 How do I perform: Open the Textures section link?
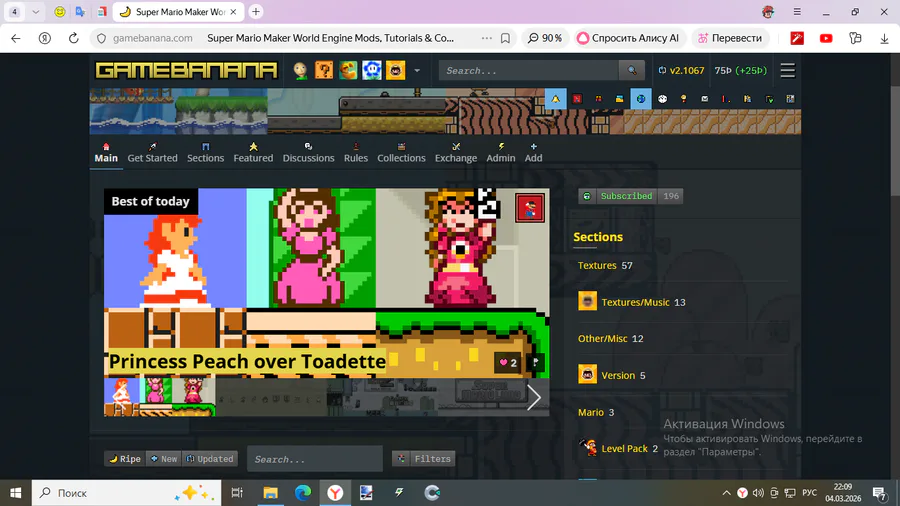click(x=597, y=266)
